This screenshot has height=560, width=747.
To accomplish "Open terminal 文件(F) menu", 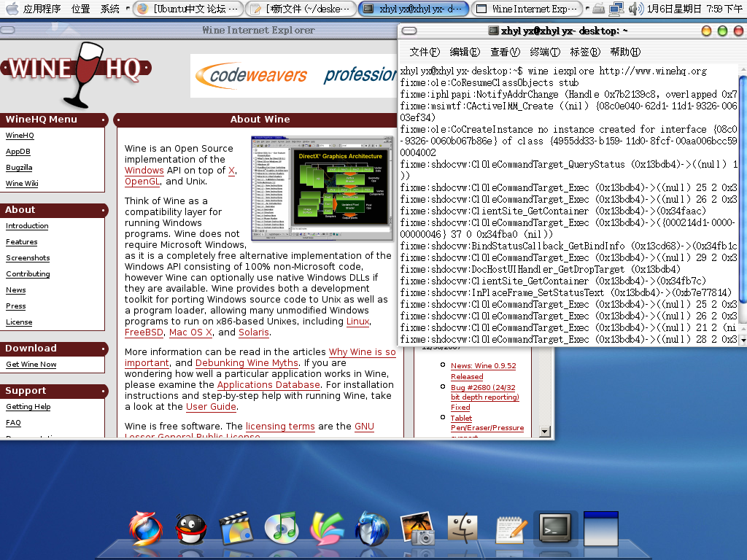I will pos(425,52).
